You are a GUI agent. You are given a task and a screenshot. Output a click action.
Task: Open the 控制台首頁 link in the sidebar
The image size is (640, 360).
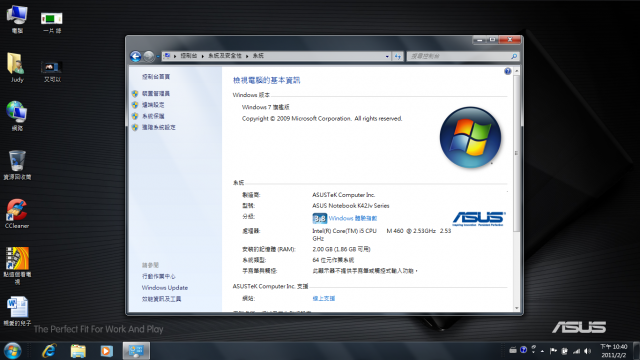click(156, 77)
